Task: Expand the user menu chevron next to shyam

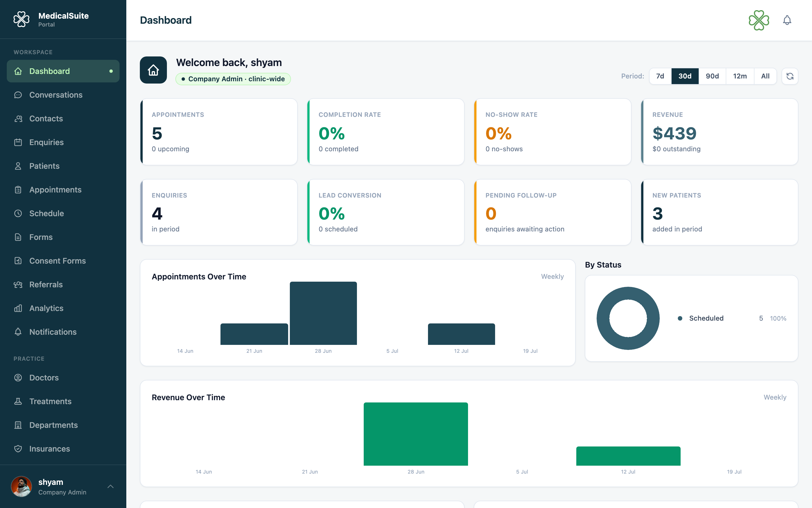Action: click(111, 487)
